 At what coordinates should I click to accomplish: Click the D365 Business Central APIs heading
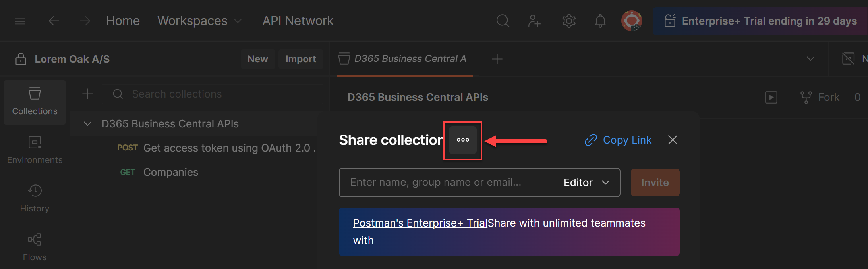click(x=418, y=97)
